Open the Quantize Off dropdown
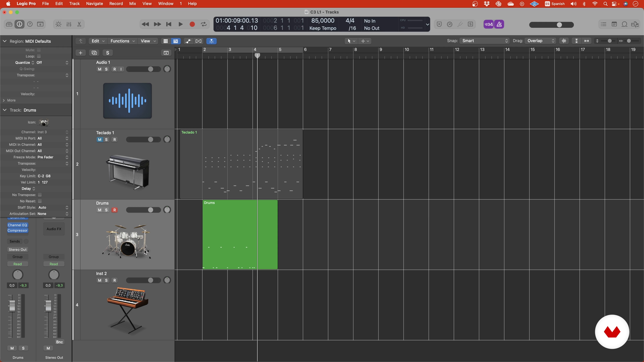This screenshot has width=644, height=362. pos(52,63)
